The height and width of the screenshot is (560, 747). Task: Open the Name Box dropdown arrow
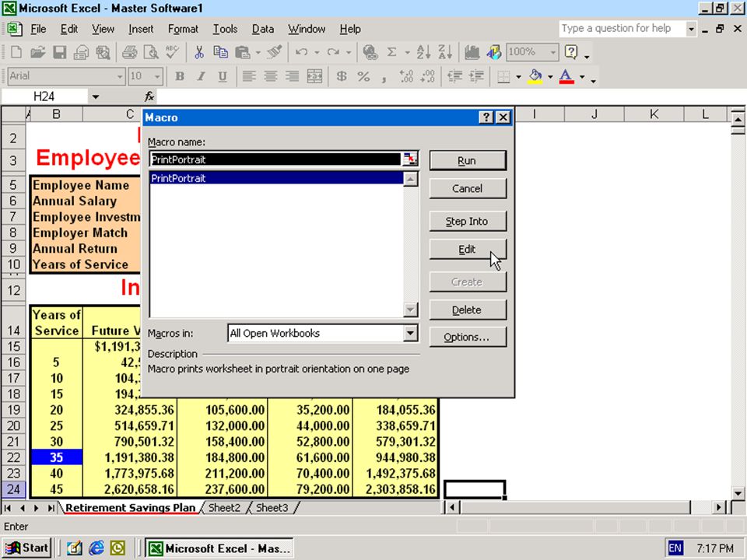click(x=96, y=96)
